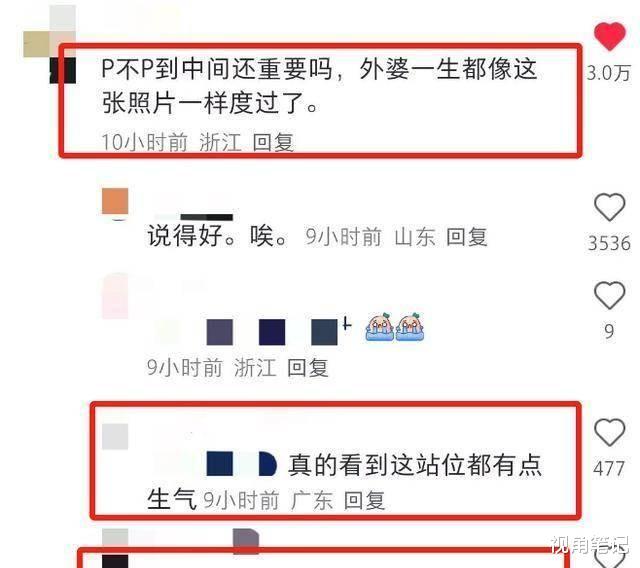Tap the heart icon above 477
Image resolution: width=640 pixels, height=568 pixels.
coord(609,432)
